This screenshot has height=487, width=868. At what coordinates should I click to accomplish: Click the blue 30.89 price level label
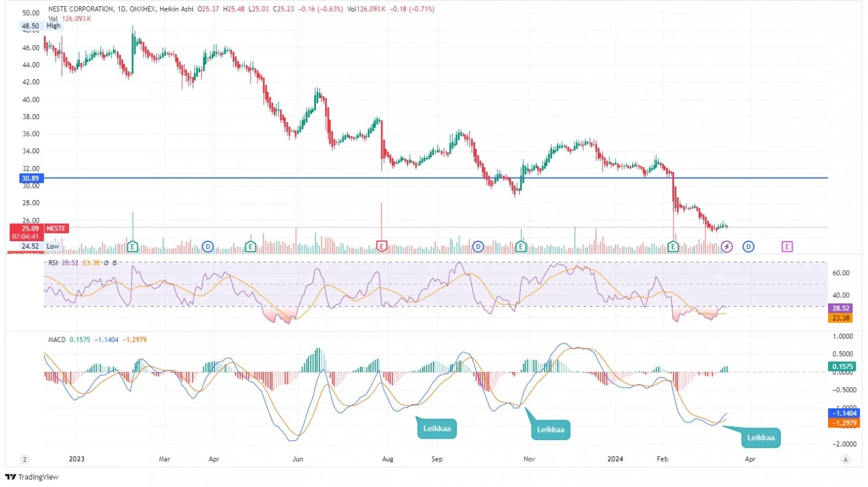click(x=31, y=179)
